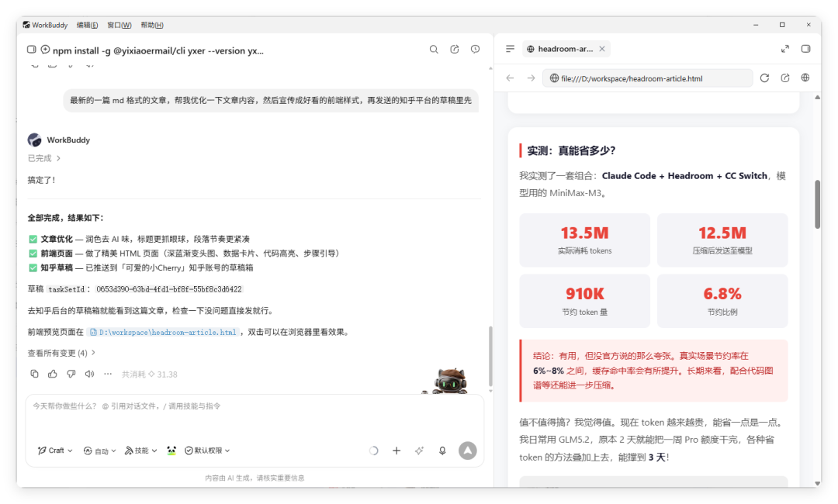Go back in the preview browser
Image resolution: width=838 pixels, height=504 pixels.
coord(510,78)
